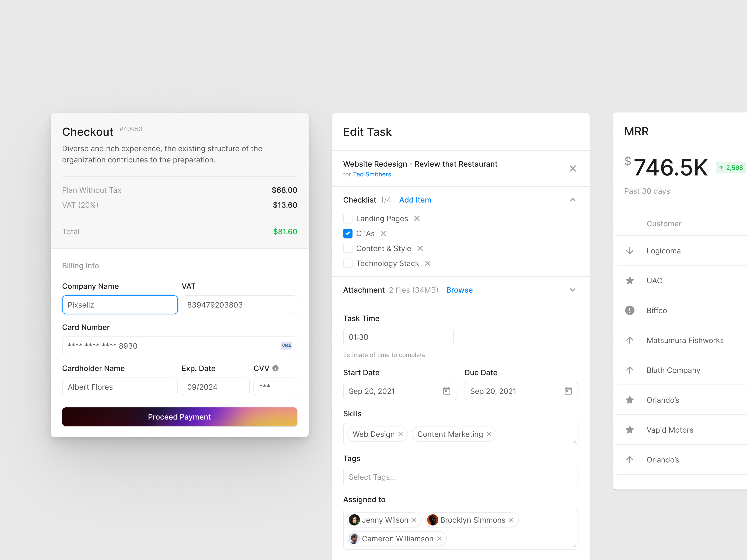Image resolution: width=747 pixels, height=560 pixels.
Task: Expand the Attachment section
Action: point(573,290)
